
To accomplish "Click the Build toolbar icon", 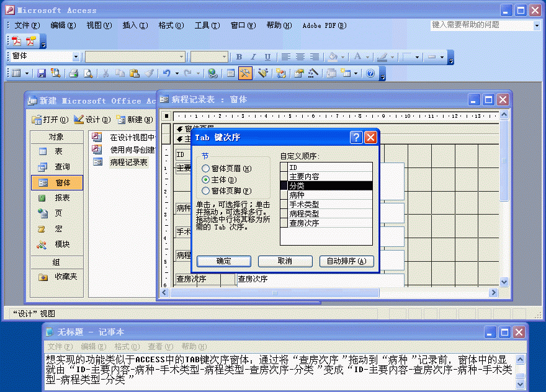I will click(x=313, y=73).
